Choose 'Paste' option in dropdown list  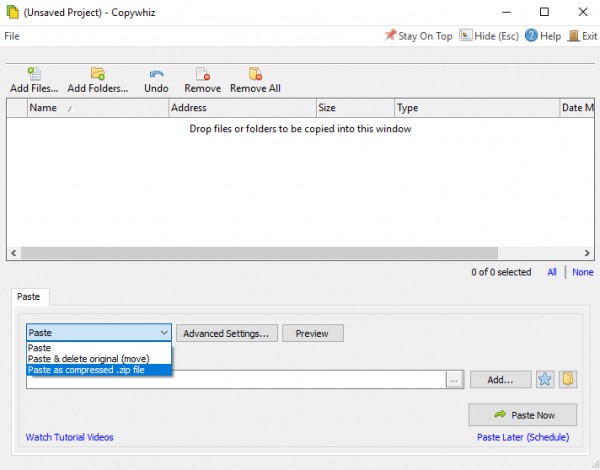coord(99,348)
